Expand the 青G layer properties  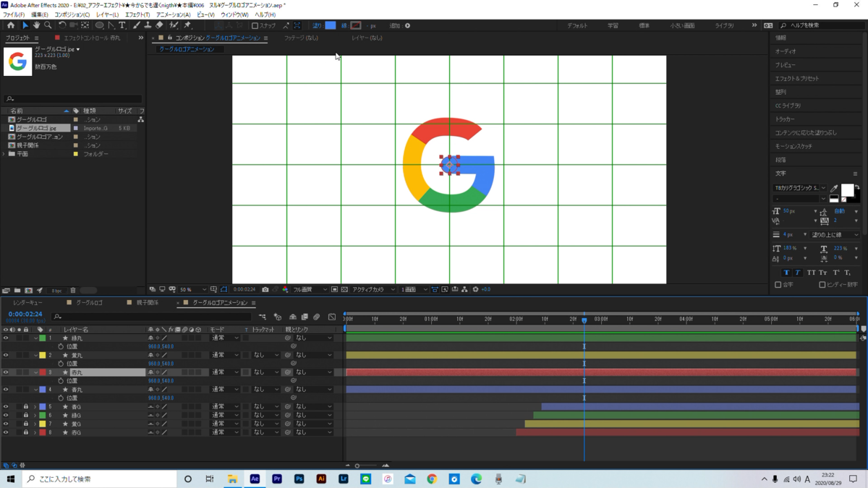pos(35,407)
